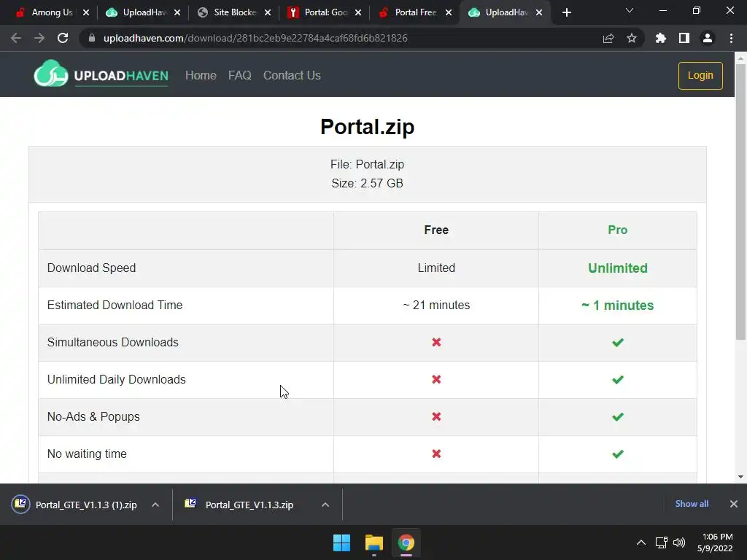Open the Extensions puzzle icon

coord(661,38)
